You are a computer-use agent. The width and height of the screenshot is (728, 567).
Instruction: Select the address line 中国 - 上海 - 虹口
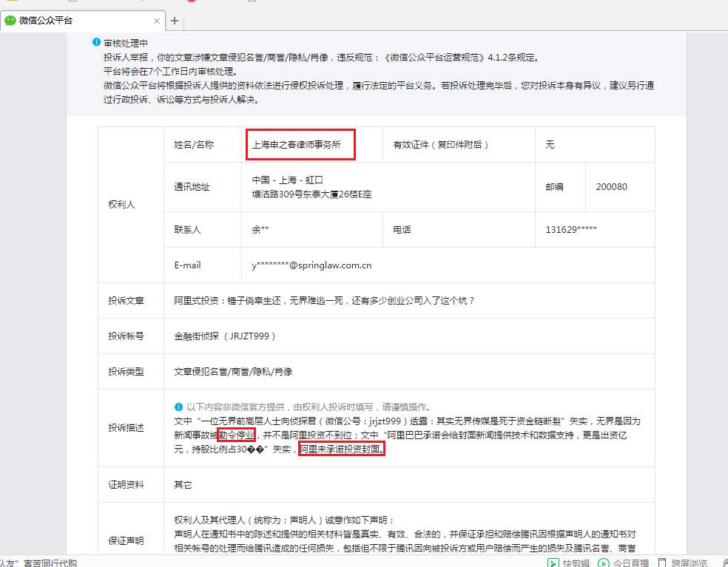(x=287, y=180)
